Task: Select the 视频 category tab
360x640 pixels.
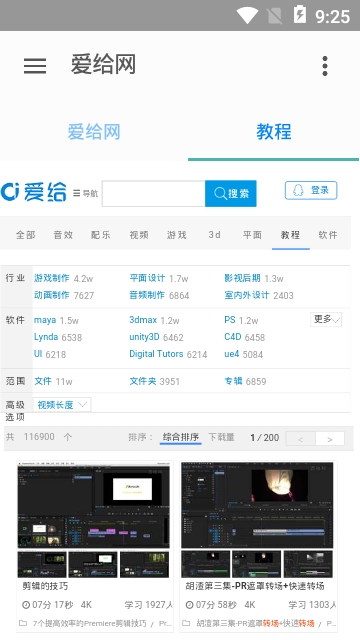Action: tap(139, 235)
